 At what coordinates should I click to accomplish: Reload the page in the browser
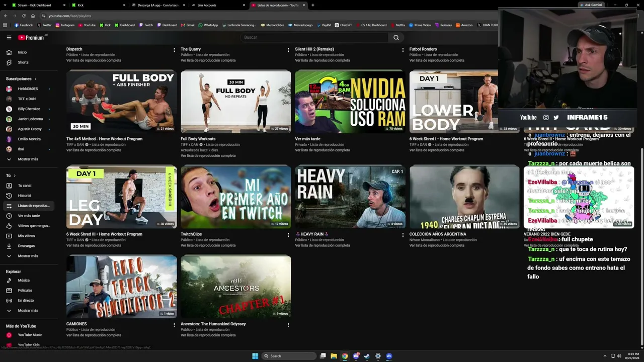24,16
